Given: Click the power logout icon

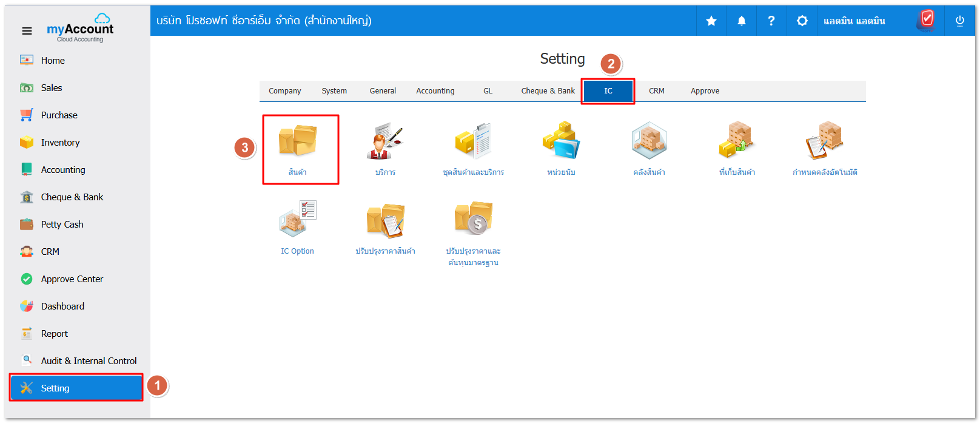Looking at the screenshot, I should tap(959, 21).
